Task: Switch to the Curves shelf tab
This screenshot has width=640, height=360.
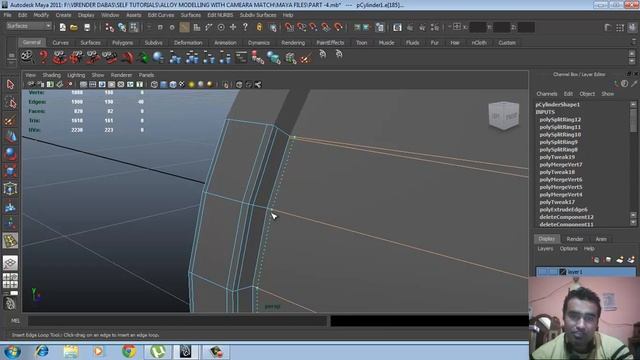Action: (x=60, y=43)
